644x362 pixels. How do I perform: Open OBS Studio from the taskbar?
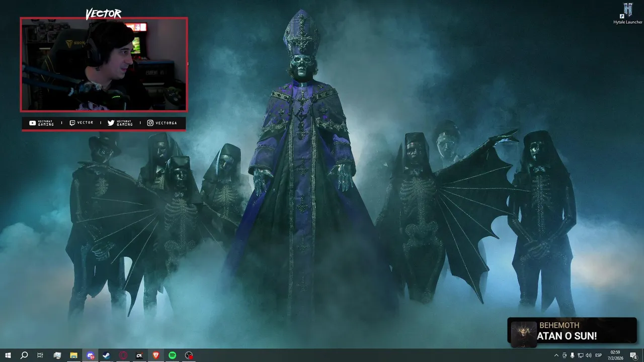(189, 355)
